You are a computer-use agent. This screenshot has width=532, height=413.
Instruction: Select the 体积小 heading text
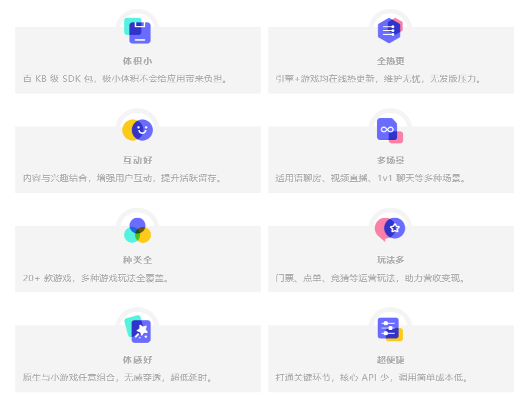click(138, 61)
